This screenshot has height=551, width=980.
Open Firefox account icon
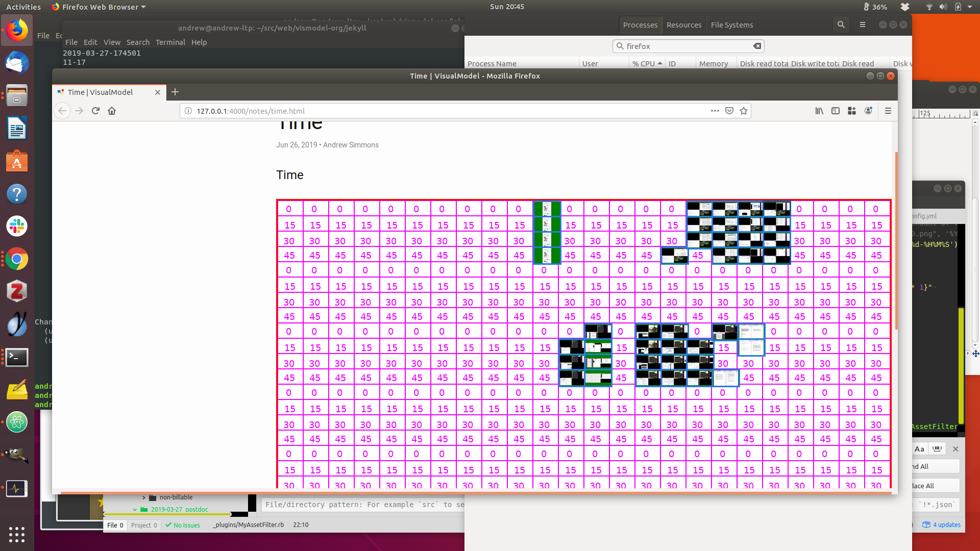[868, 111]
